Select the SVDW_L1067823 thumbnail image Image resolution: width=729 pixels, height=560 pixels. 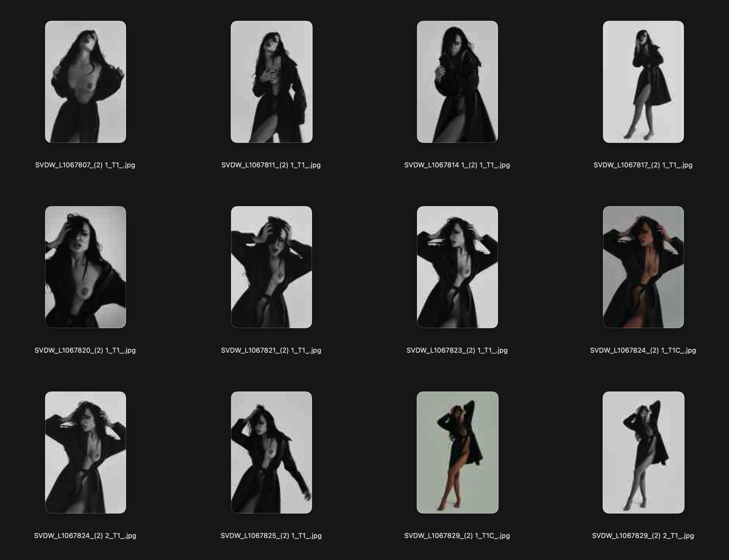[x=457, y=267]
